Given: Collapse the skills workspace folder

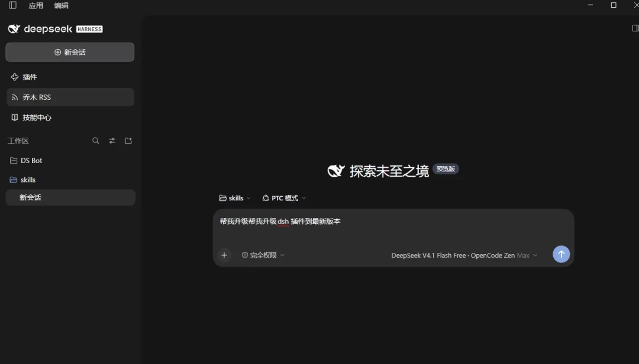Looking at the screenshot, I should coord(70,180).
